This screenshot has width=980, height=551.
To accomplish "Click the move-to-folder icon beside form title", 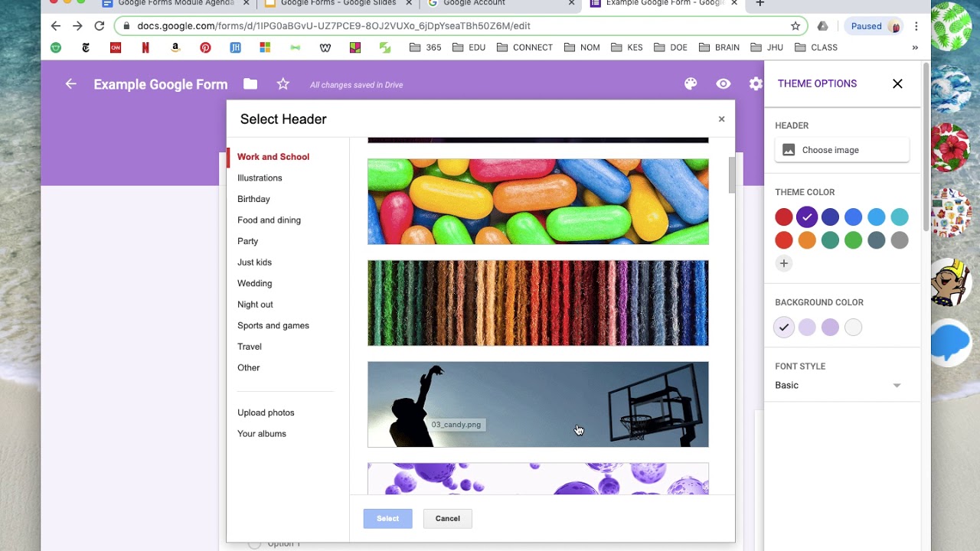I will click(x=250, y=84).
